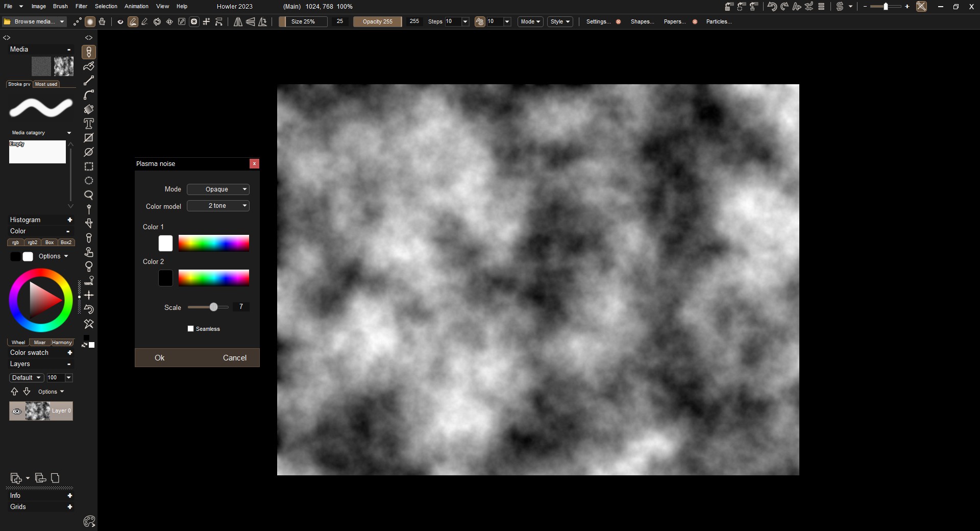Click the Scale value field showing 7
The height and width of the screenshot is (531, 980).
241,307
